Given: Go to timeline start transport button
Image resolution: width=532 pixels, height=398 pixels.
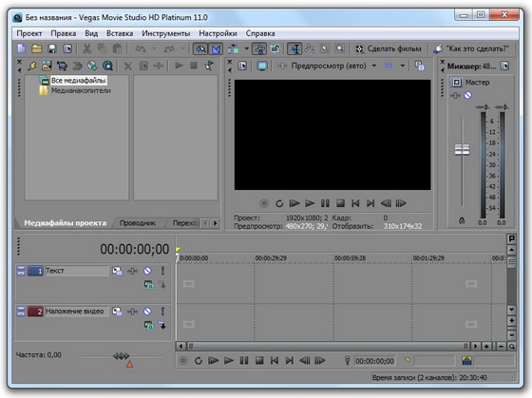Looking at the screenshot, I should 275,361.
